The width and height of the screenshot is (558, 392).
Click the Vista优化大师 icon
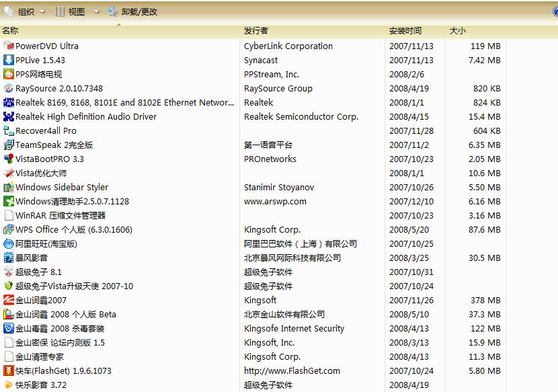pos(9,173)
